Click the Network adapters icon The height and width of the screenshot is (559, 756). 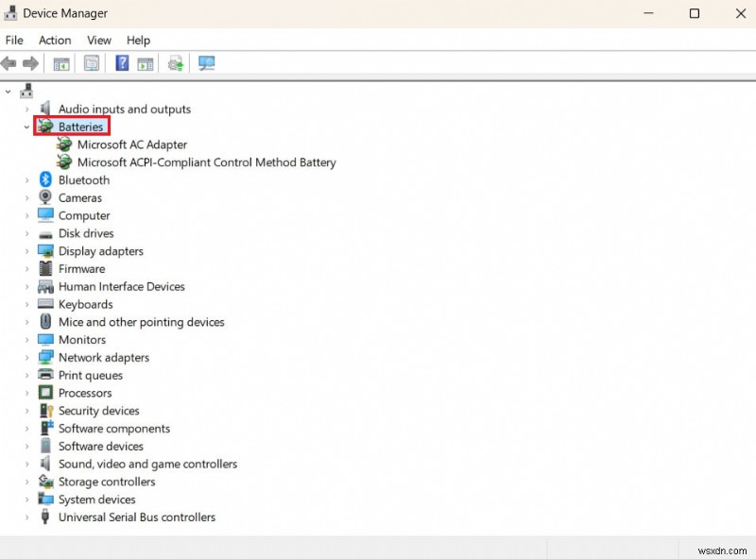tap(45, 357)
